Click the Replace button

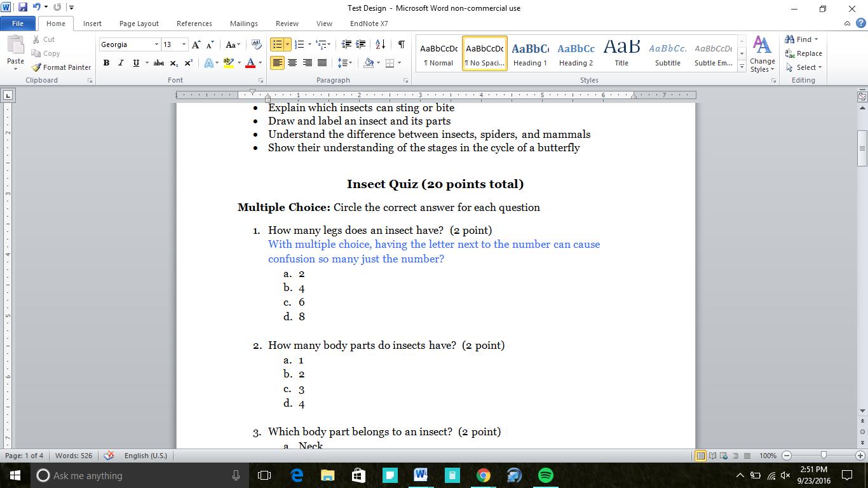tap(803, 53)
